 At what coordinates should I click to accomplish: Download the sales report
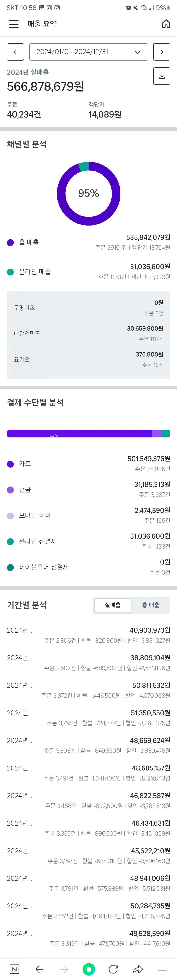pos(162,76)
